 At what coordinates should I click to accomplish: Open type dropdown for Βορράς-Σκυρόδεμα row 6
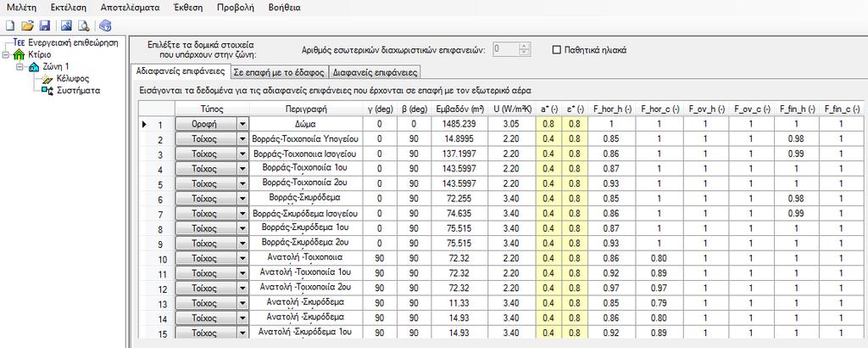(242, 199)
